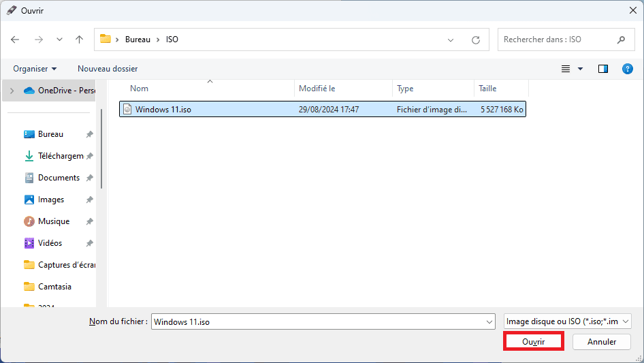Select ISO in the address path
The height and width of the screenshot is (363, 644).
click(172, 40)
